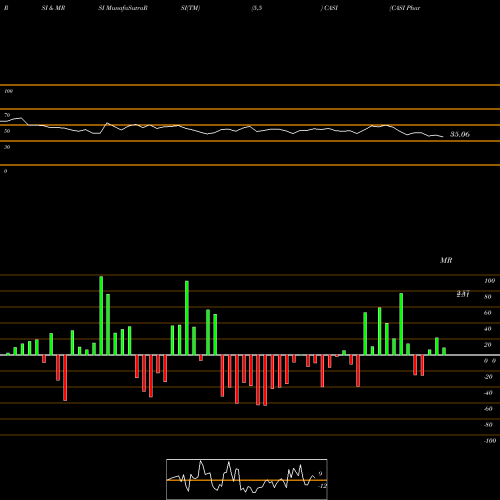Click the 'SI MunafaSutraR' header label
The image size is (500, 500).
[123, 8]
